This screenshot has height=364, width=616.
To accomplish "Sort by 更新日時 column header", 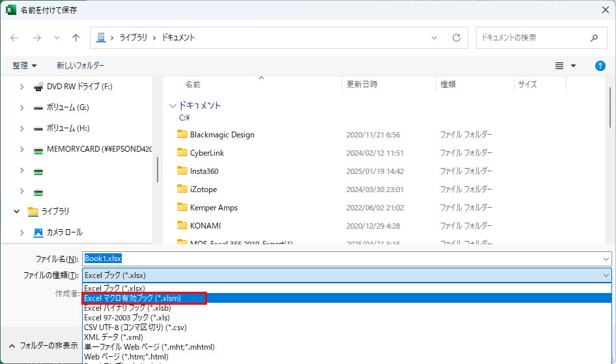I will pyautogui.click(x=362, y=85).
